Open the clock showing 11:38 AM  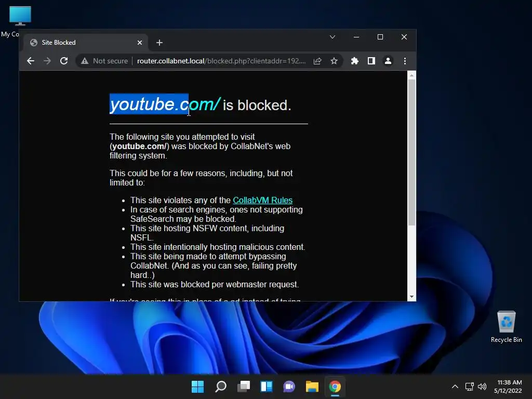[x=508, y=387]
